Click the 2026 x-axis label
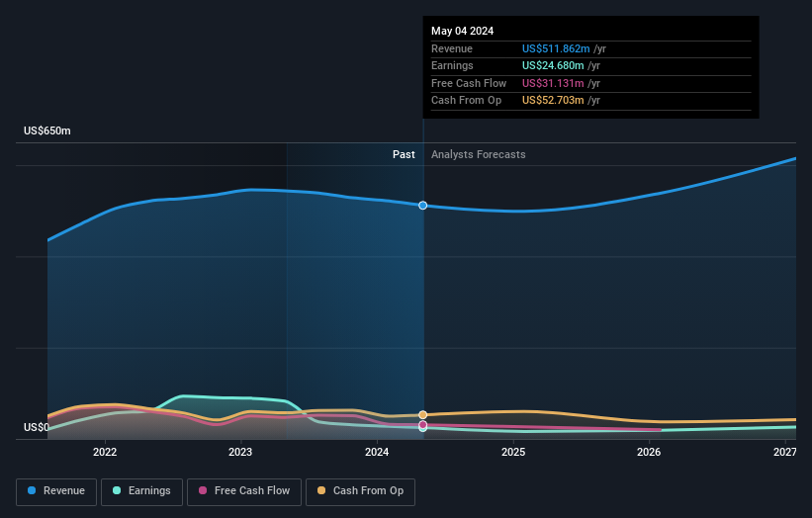The width and height of the screenshot is (812, 518). [649, 453]
